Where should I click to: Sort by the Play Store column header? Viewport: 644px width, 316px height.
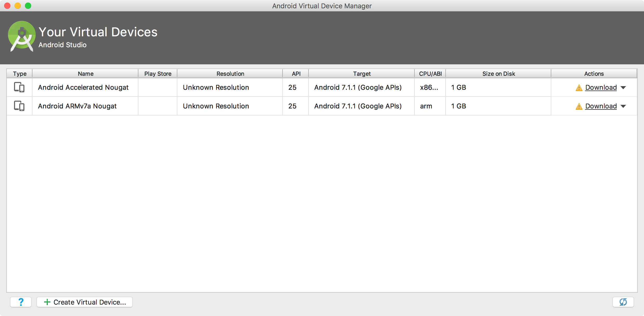(158, 74)
